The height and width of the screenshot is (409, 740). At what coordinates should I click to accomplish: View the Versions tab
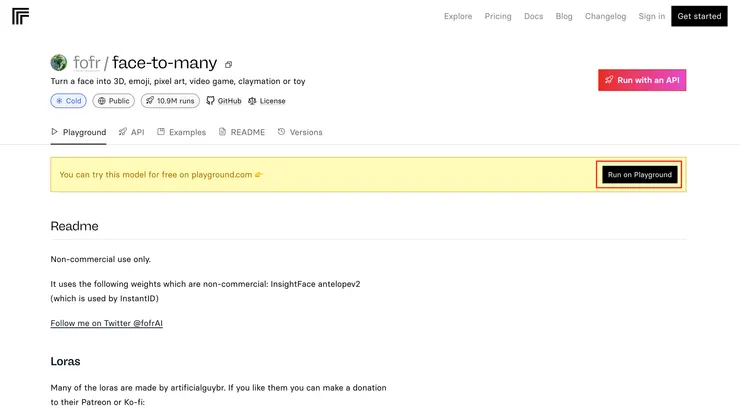(300, 132)
